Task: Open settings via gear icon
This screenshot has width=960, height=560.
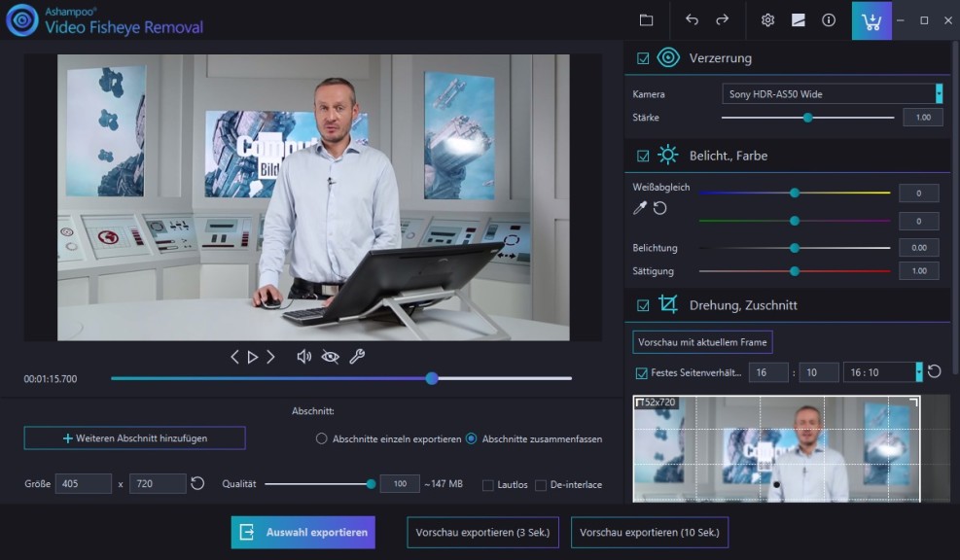Action: click(767, 20)
